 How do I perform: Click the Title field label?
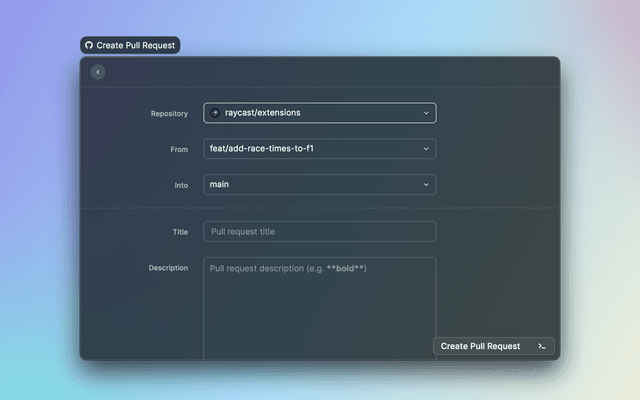pyautogui.click(x=180, y=232)
